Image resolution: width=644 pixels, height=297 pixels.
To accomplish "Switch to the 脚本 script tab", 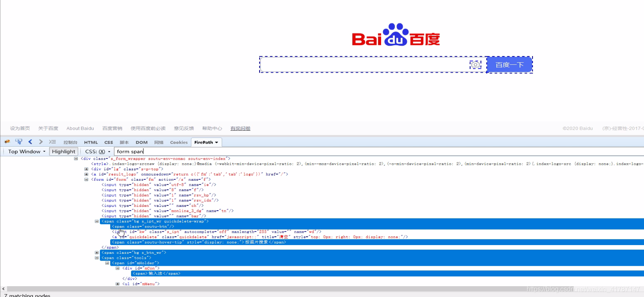I will [124, 142].
